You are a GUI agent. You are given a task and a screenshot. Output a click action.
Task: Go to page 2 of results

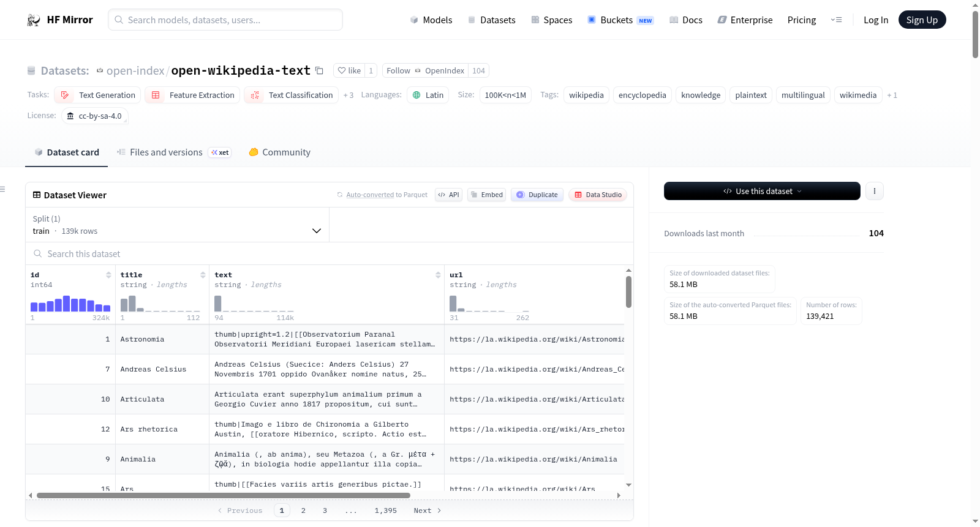coord(303,510)
